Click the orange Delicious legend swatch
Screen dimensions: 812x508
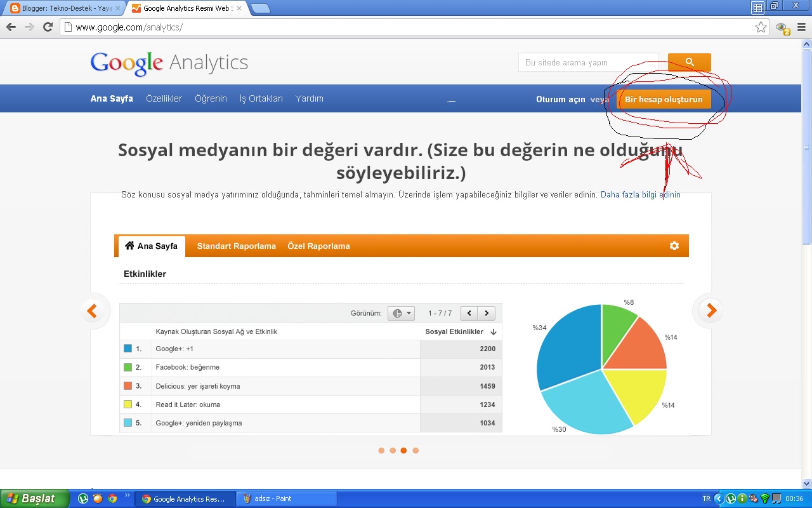(x=128, y=385)
